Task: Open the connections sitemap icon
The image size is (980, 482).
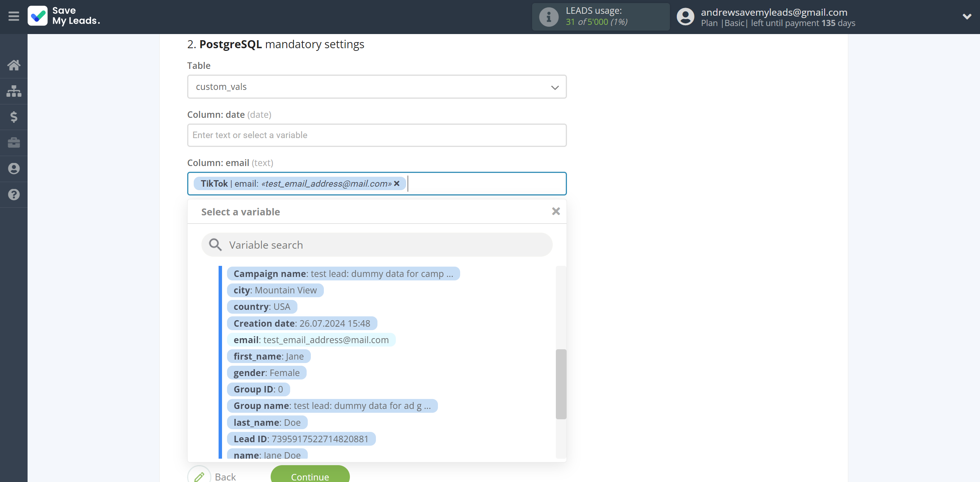Action: [14, 91]
